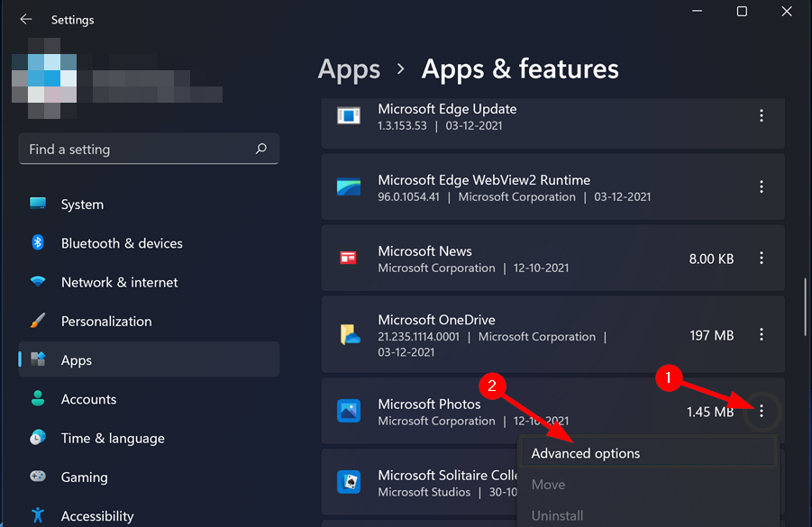Viewport: 812px width, 527px height.
Task: Open Bluetooth & devices settings
Action: click(122, 243)
